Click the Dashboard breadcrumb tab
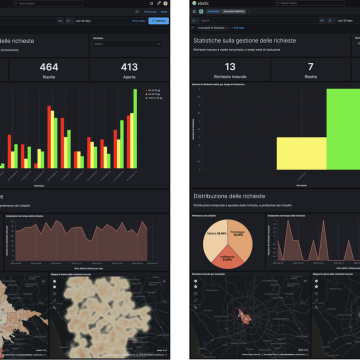This screenshot has height=360, width=360. [x=213, y=11]
